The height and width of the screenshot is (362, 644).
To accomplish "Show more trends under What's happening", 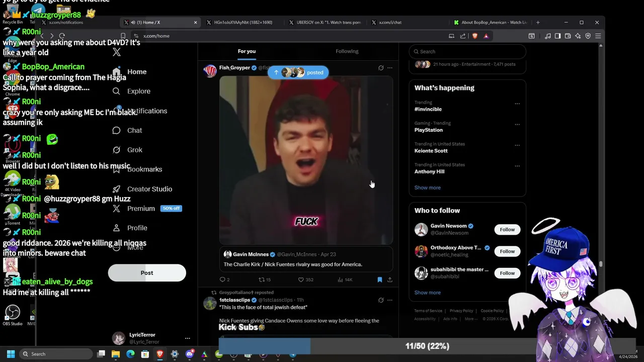I will [x=427, y=188].
